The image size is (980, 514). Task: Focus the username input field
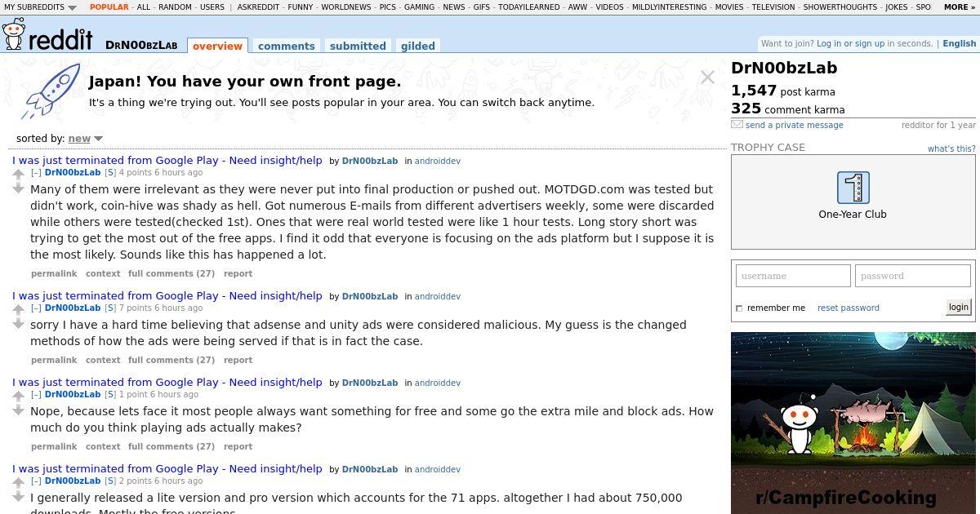(x=793, y=276)
